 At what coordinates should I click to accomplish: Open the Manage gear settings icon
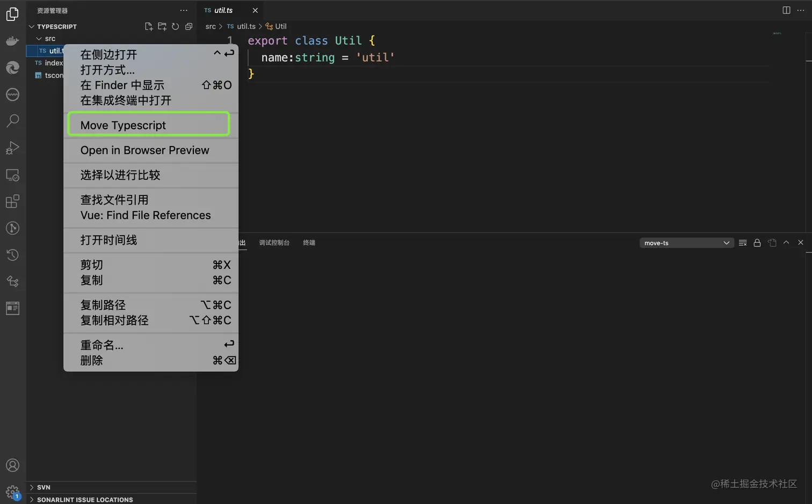12,492
